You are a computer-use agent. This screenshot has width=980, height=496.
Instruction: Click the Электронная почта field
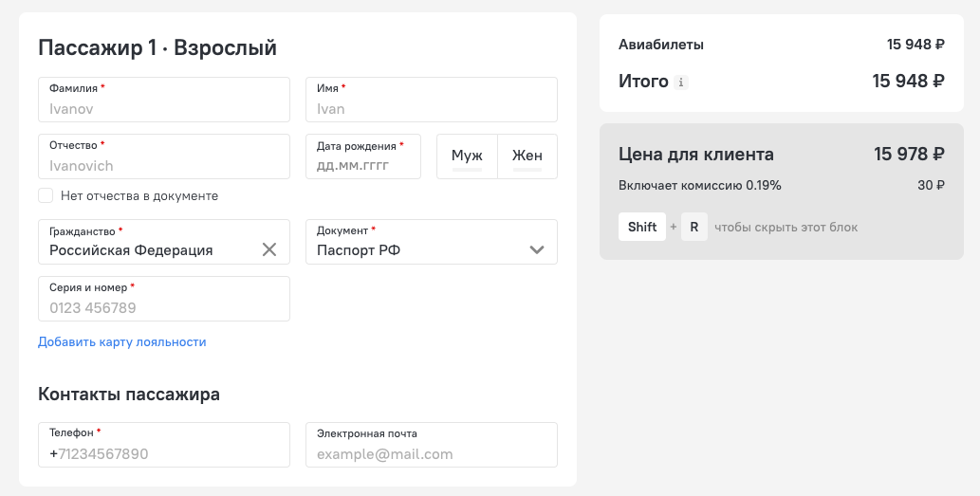[432, 445]
